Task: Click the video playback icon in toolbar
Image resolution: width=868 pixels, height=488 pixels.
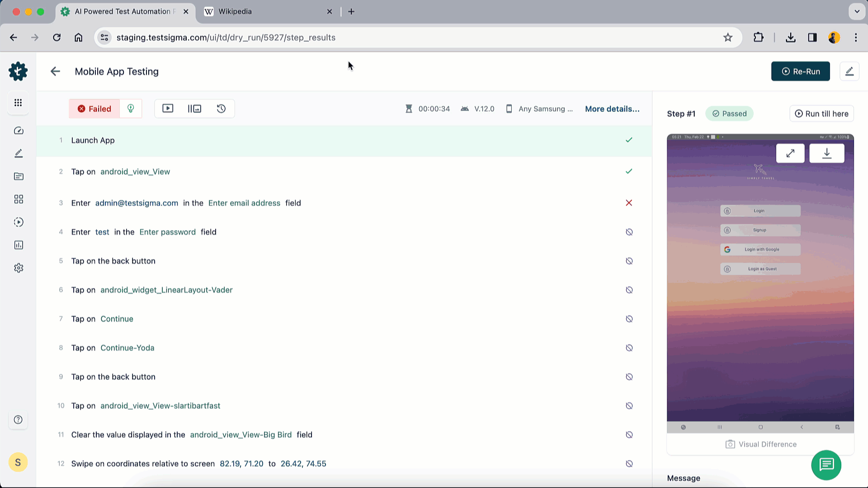Action: click(168, 108)
